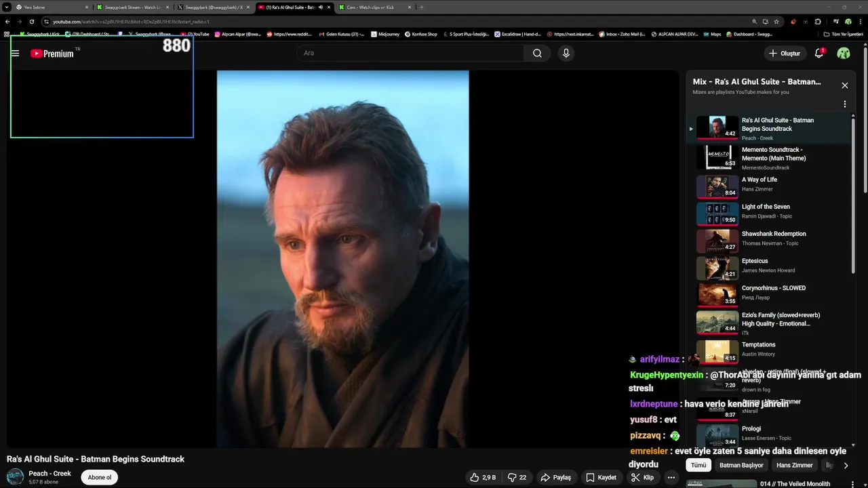Switch to Swaggybark X profile tab
The height and width of the screenshot is (488, 868).
pyautogui.click(x=213, y=7)
